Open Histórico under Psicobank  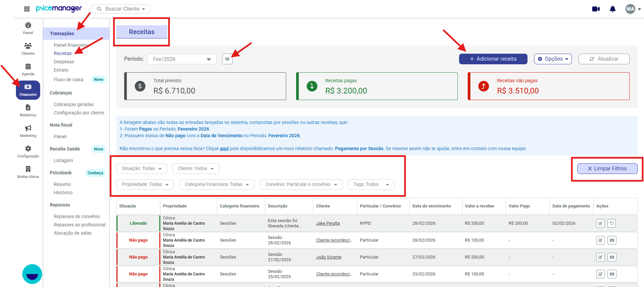(63, 193)
